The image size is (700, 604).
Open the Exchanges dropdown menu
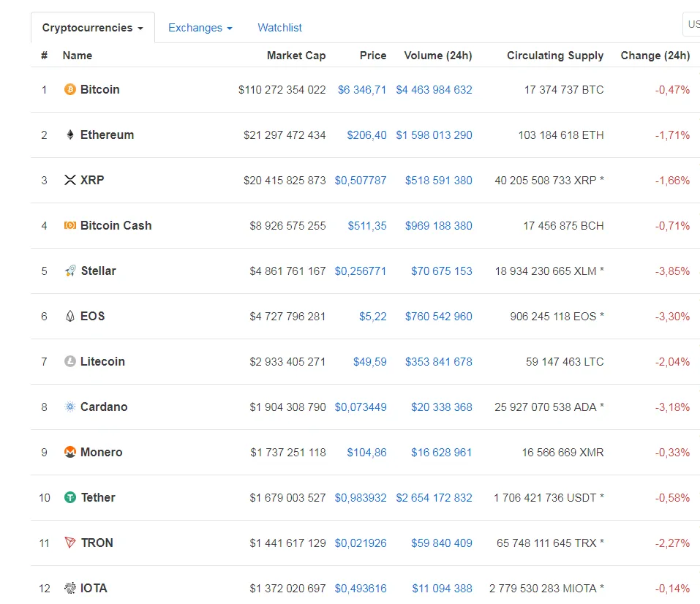[x=200, y=28]
